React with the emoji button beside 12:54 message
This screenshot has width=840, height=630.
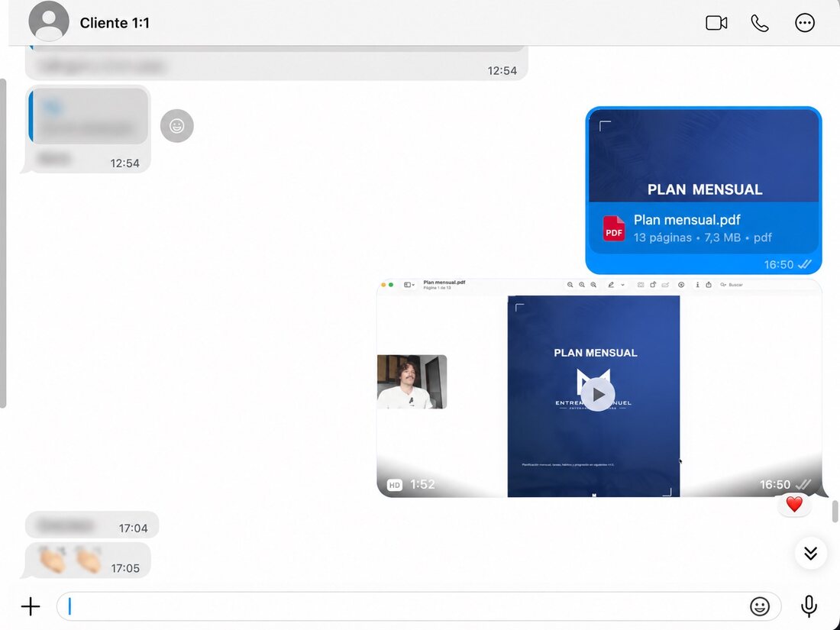click(x=177, y=126)
